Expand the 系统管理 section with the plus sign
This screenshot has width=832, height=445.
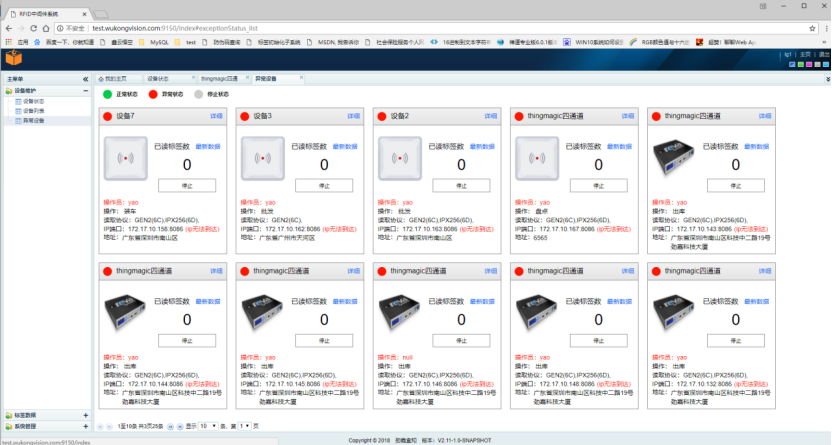point(85,426)
